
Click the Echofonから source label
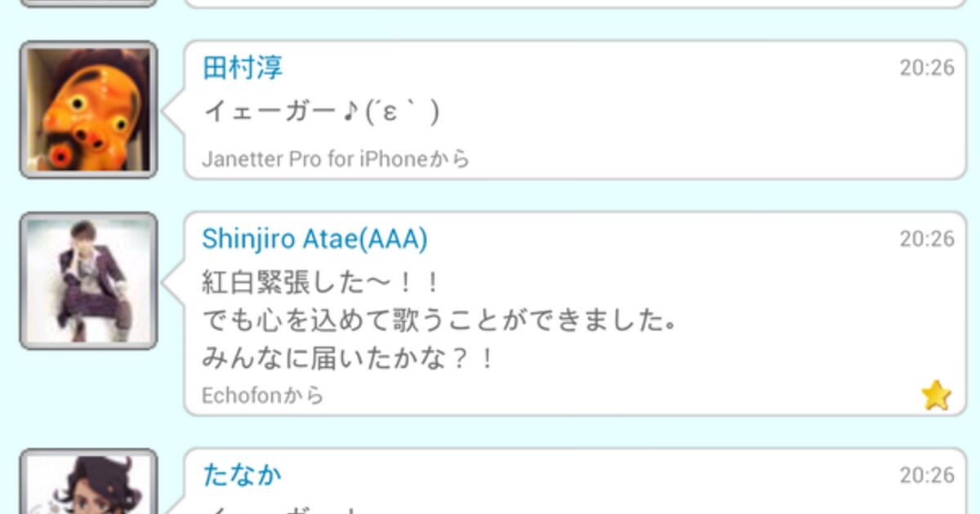(x=263, y=396)
